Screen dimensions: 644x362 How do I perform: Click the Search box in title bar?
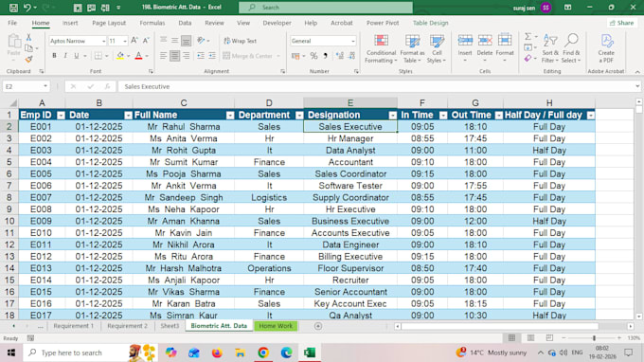point(326,8)
